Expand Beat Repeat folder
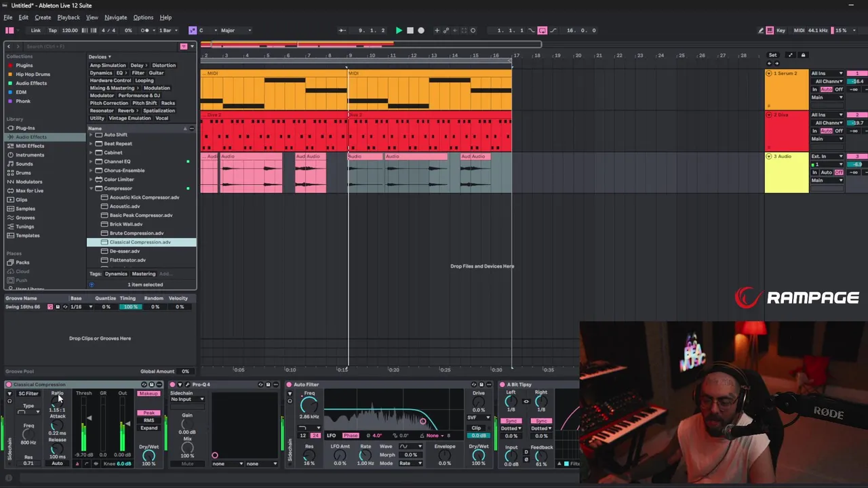The width and height of the screenshot is (868, 488). pos(91,144)
